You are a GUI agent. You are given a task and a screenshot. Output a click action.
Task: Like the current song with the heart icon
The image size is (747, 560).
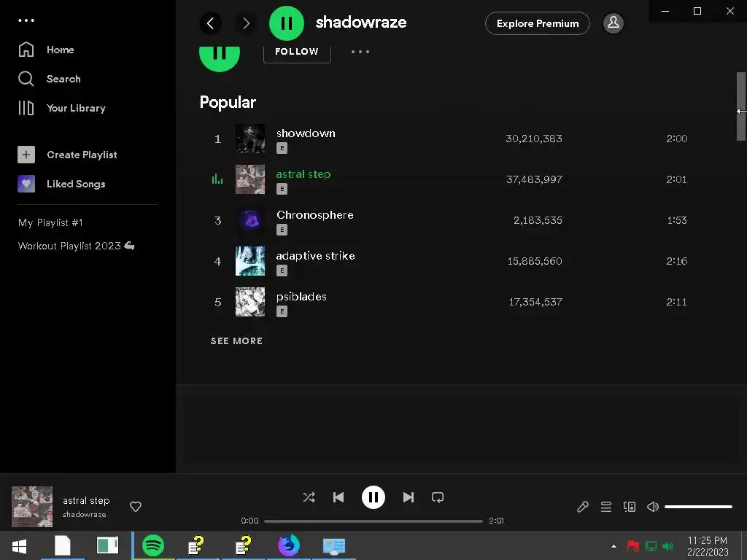[x=135, y=507]
